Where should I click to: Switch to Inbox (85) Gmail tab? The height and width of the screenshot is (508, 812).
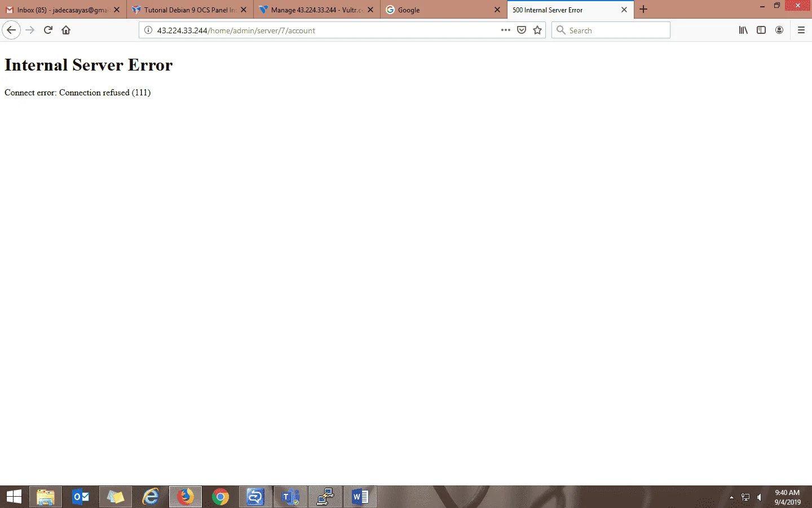click(63, 10)
